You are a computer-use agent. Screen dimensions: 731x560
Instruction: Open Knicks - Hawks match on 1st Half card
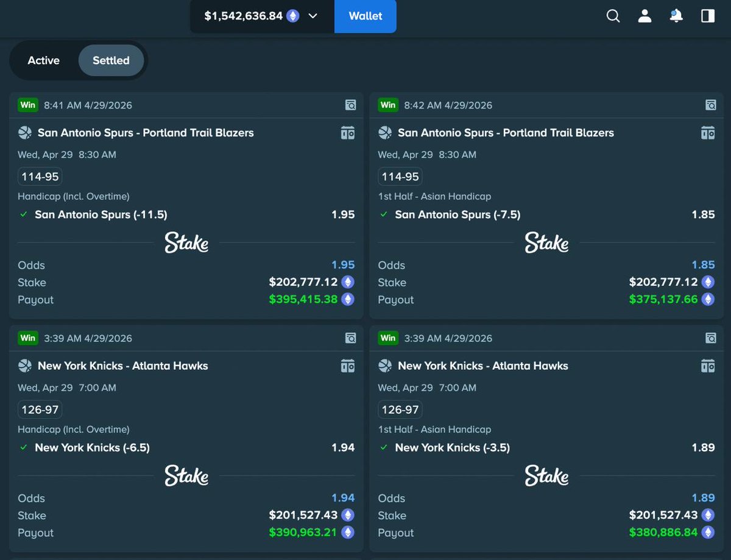pos(483,366)
